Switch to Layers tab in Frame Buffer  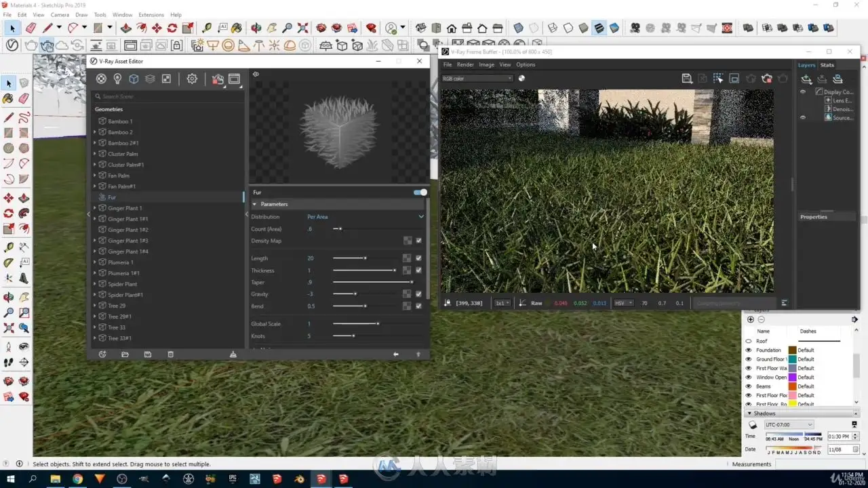[806, 65]
